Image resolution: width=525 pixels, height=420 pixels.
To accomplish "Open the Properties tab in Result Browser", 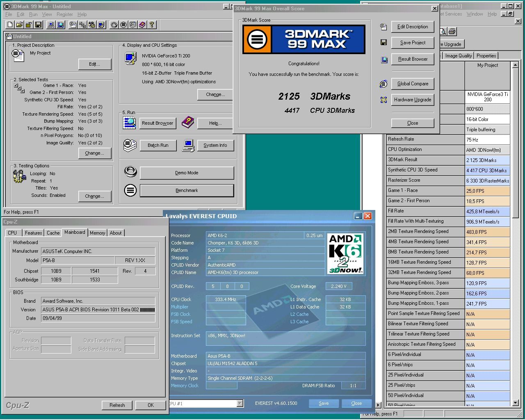I will coord(486,56).
